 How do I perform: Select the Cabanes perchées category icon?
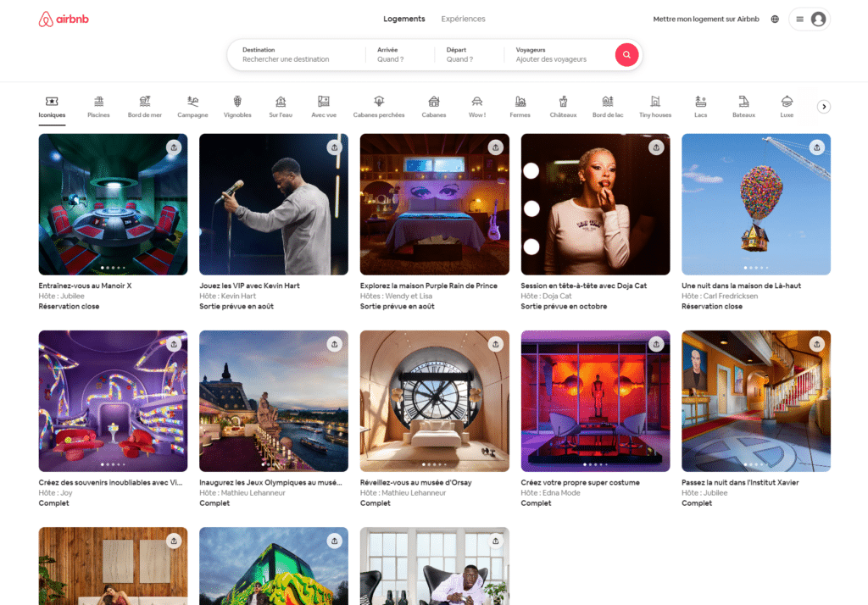pos(379,102)
